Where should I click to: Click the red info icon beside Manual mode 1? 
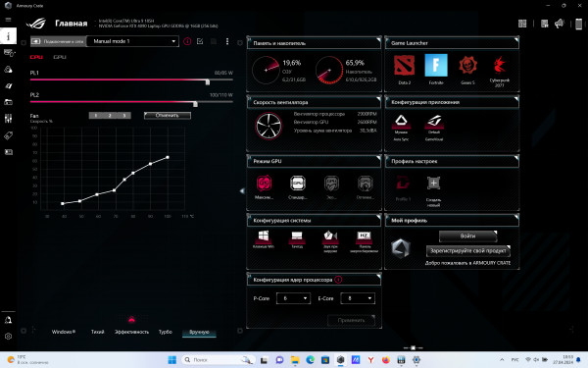click(x=187, y=41)
